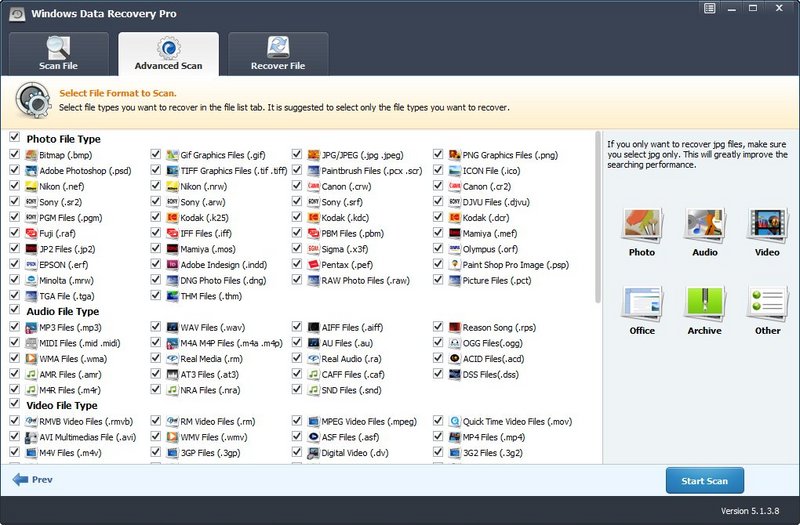The image size is (800, 525).
Task: Click the Picture Files (.pct) label
Action: (497, 281)
